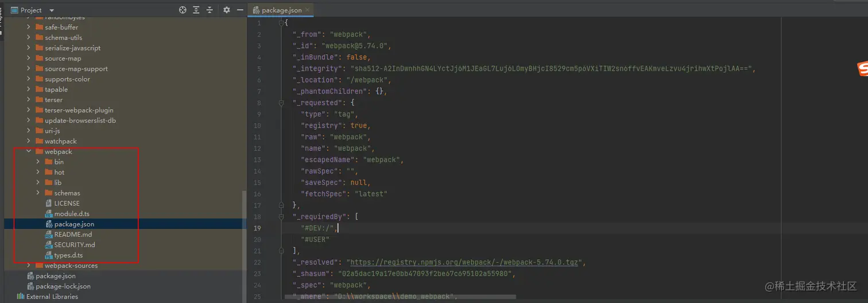Open the README.md file
The height and width of the screenshot is (303, 868).
(73, 234)
